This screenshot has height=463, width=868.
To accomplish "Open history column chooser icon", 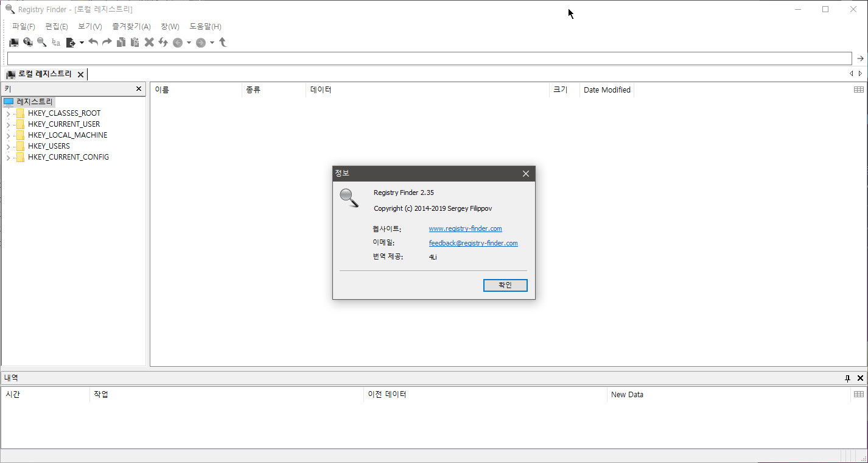I will 859,394.
